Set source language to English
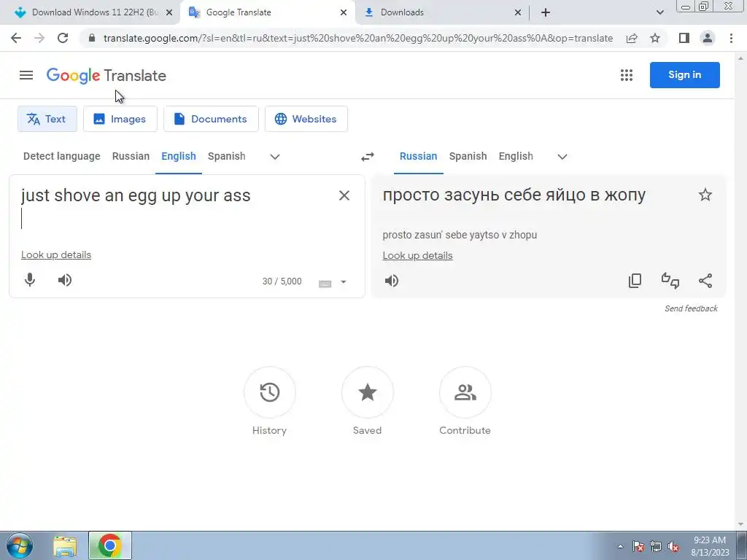747x560 pixels. [179, 156]
